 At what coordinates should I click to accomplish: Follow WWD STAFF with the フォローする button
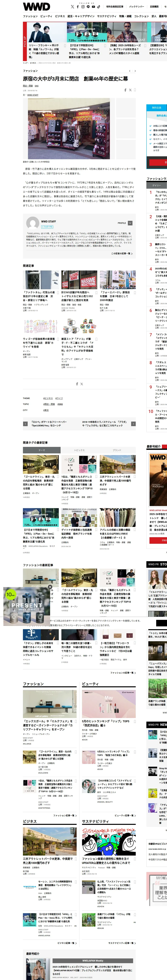click(47, 227)
